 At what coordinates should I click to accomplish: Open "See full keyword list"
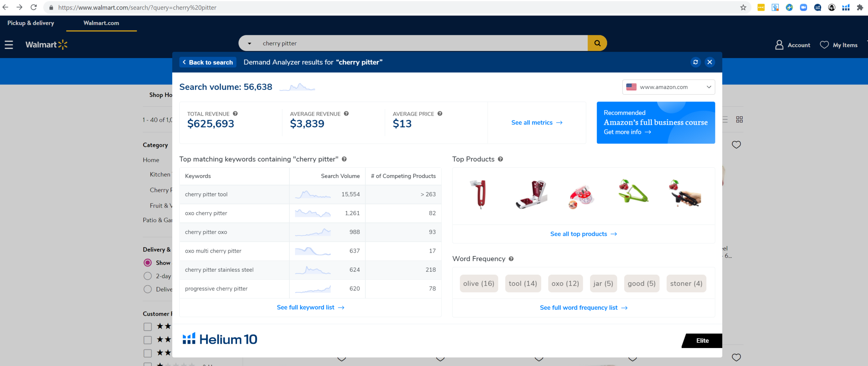[x=310, y=307]
